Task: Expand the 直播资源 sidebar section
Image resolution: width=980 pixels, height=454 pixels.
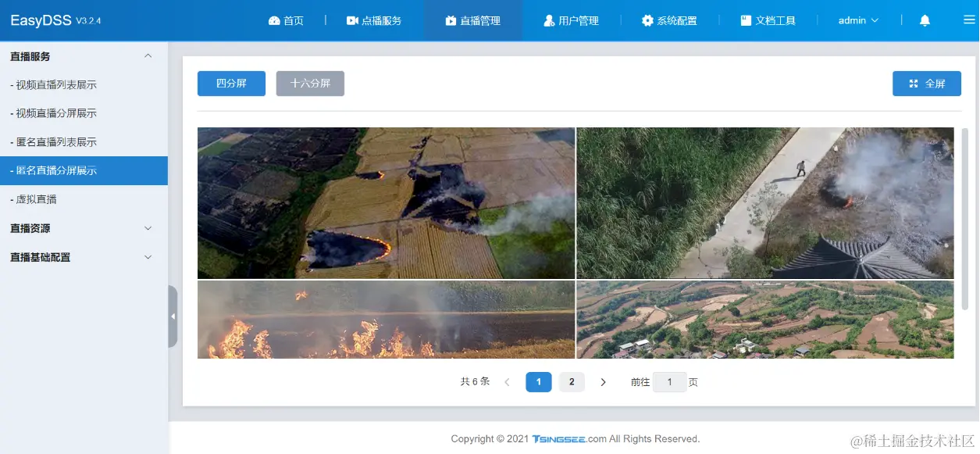Action: click(x=84, y=228)
